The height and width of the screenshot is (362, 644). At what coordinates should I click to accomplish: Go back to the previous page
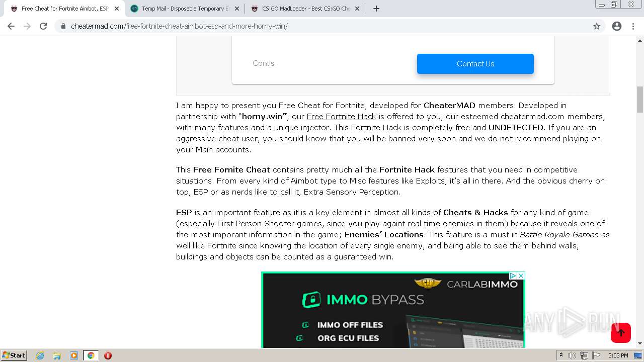pyautogui.click(x=11, y=26)
